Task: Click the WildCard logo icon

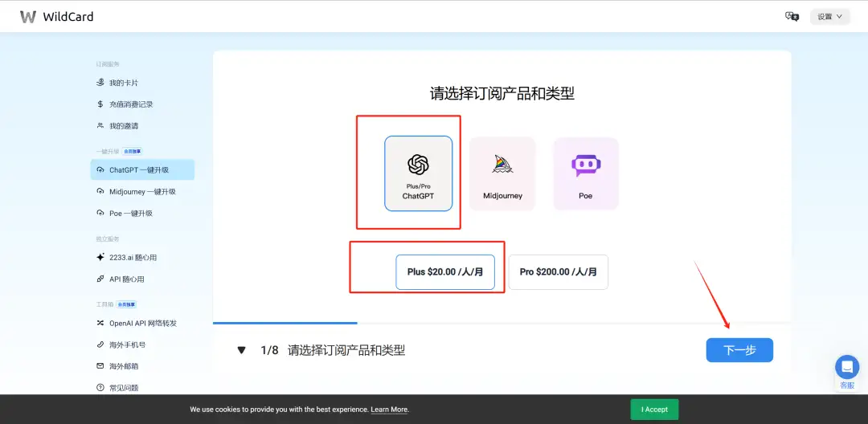Action: pos(27,17)
